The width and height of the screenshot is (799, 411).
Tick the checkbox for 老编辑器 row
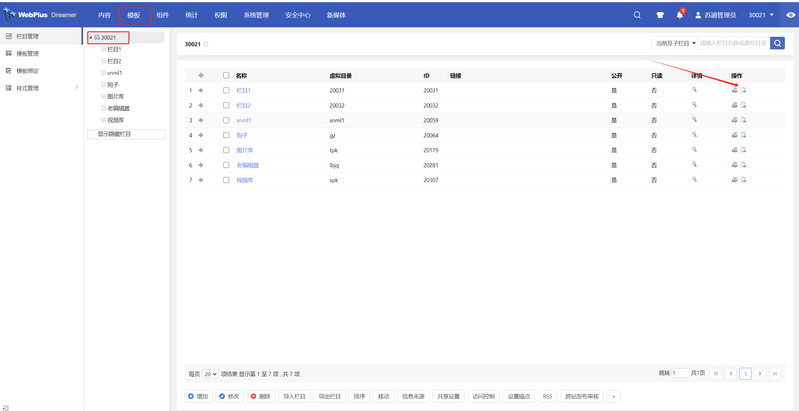(x=226, y=165)
